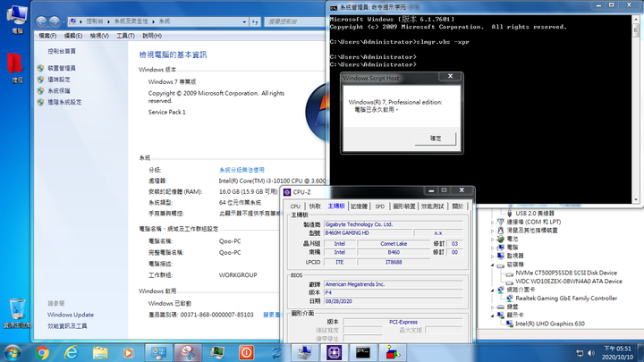
Task: Launch Google Chrome from the taskbar
Action: 42,352
